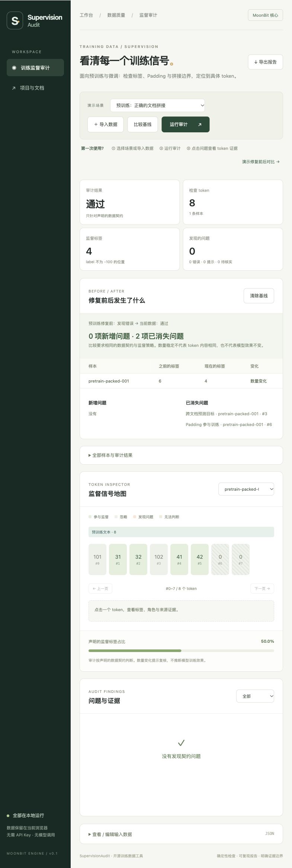Open the 演示场景 dropdown
Screen dimensions: 292x868
157,105
